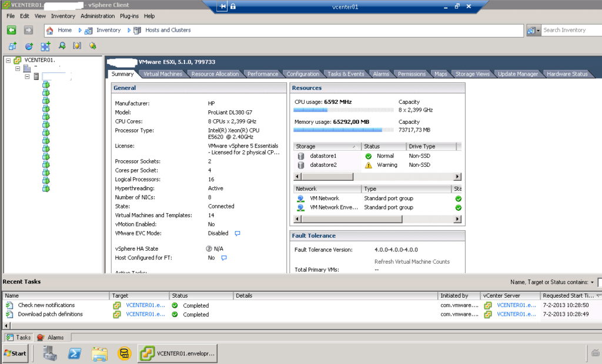The height and width of the screenshot is (364, 602).
Task: Sort tasks by Requested Start Time column
Action: tap(570, 296)
